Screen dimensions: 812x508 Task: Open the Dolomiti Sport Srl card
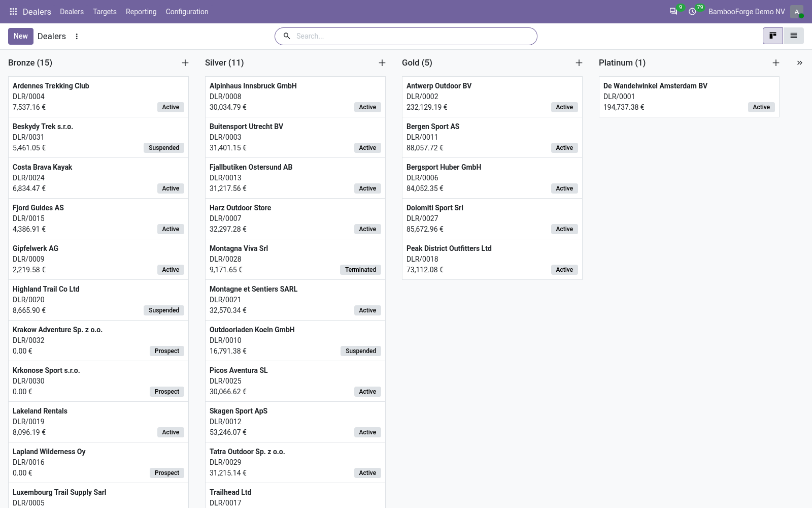click(492, 218)
